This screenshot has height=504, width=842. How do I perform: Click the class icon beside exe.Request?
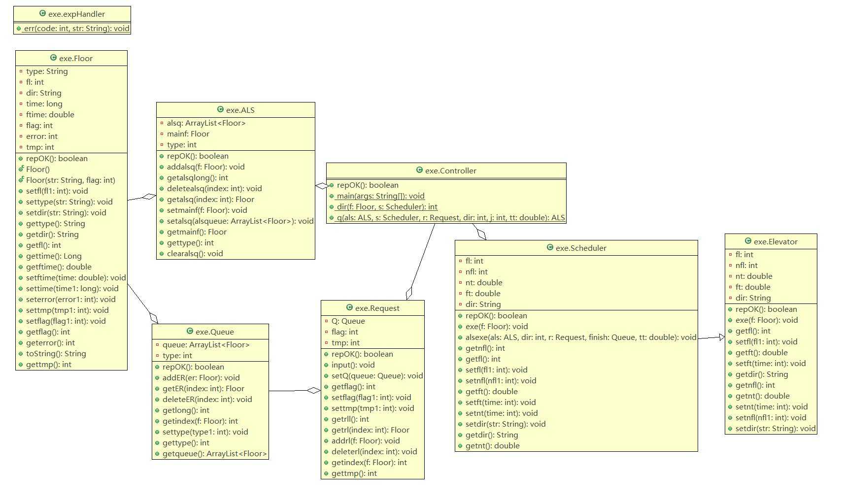point(349,307)
